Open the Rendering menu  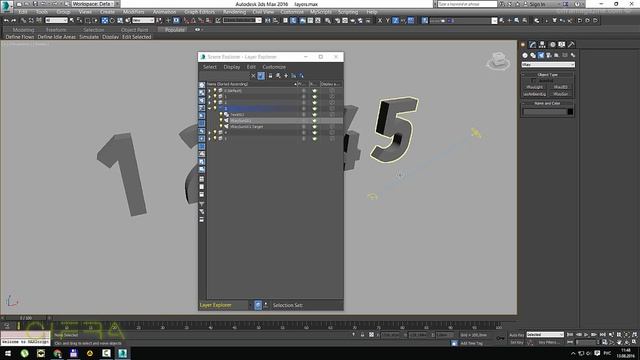[234, 12]
